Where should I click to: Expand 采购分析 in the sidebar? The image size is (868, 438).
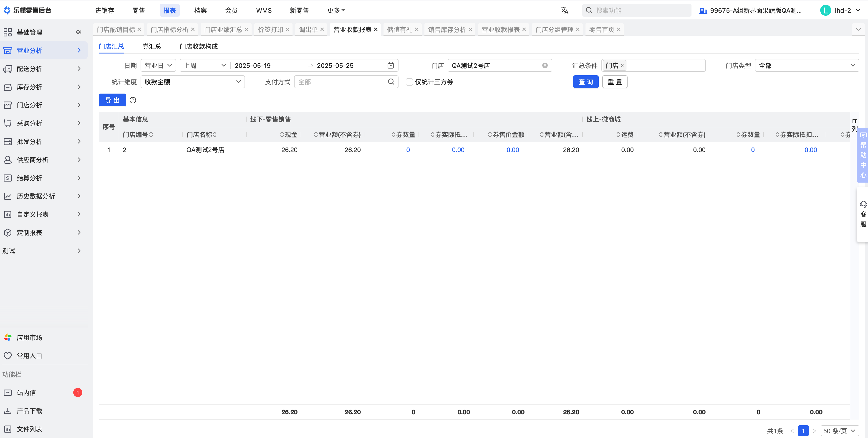click(x=44, y=123)
